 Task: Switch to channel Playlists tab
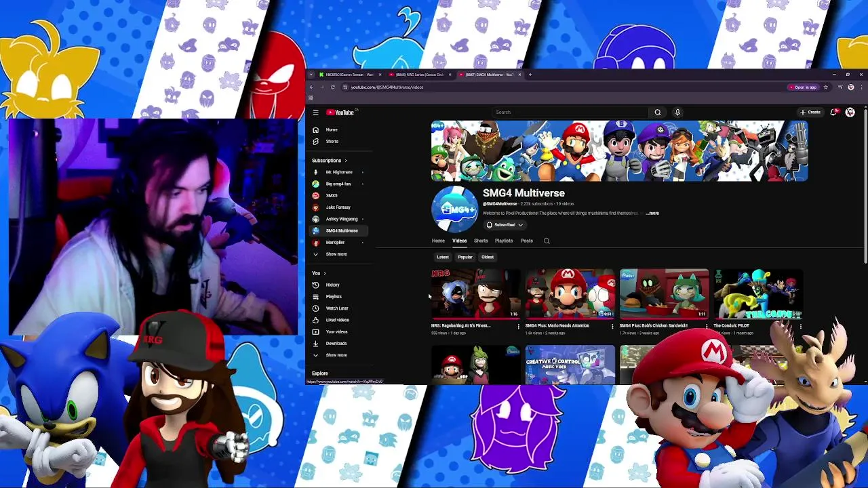coord(504,241)
